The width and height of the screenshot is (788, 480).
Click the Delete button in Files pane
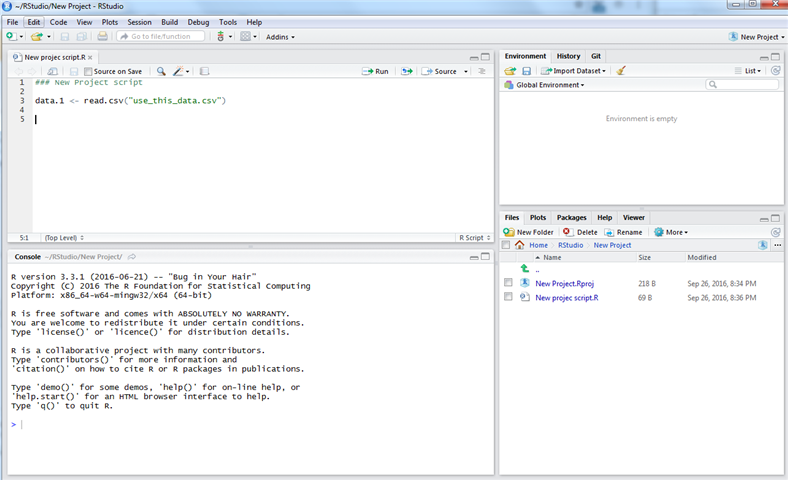[x=580, y=232]
